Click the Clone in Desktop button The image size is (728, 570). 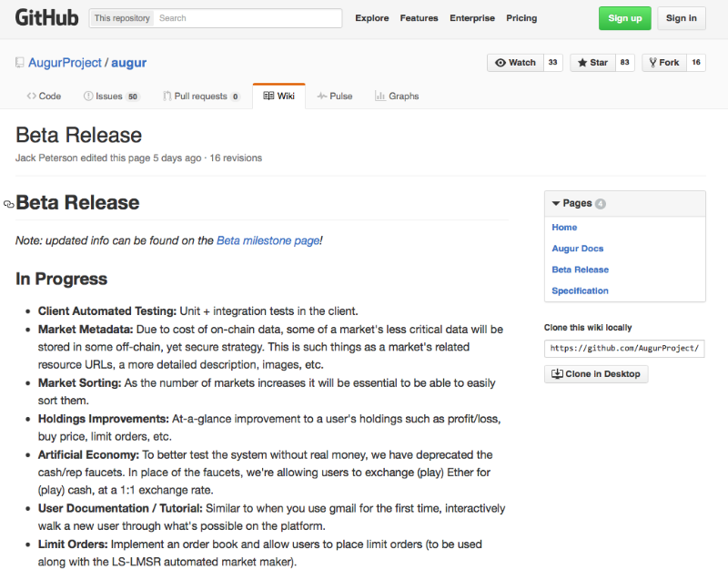coord(596,374)
